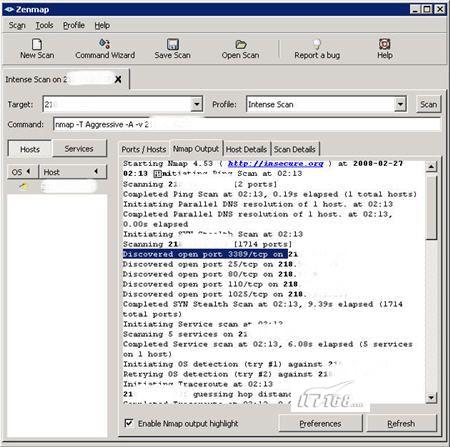The image size is (450, 447).
Task: Click in the Target input field
Action: (117, 105)
